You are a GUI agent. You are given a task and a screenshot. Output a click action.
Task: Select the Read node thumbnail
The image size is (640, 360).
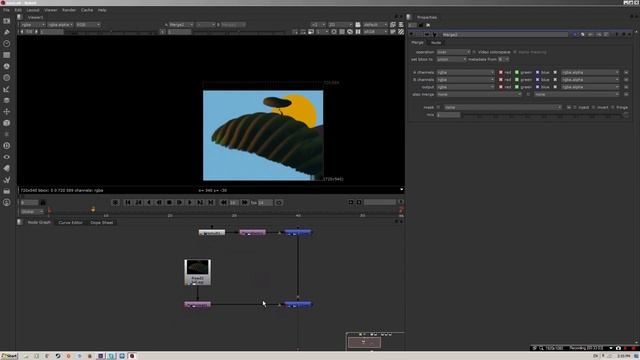coord(198,272)
